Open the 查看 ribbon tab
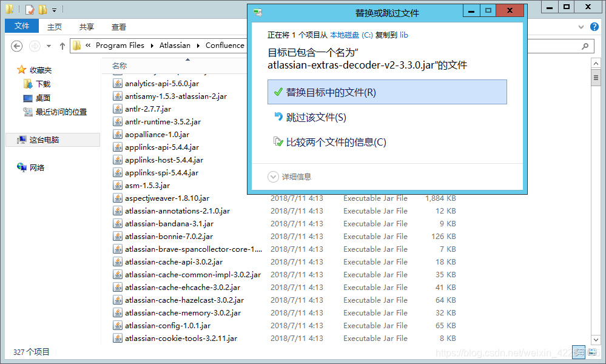Viewport: 606px width, 364px height. click(x=119, y=27)
